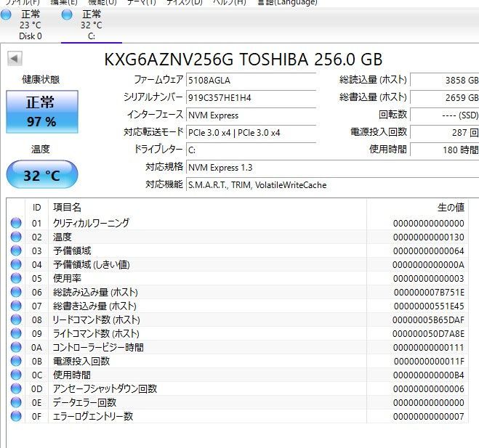Select the エラーログエントリー数 row name

[93, 416]
